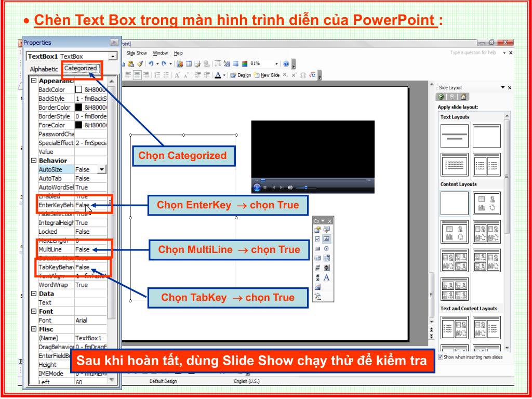Open the Slide Show menu
The height and width of the screenshot is (399, 532).
coord(137,53)
